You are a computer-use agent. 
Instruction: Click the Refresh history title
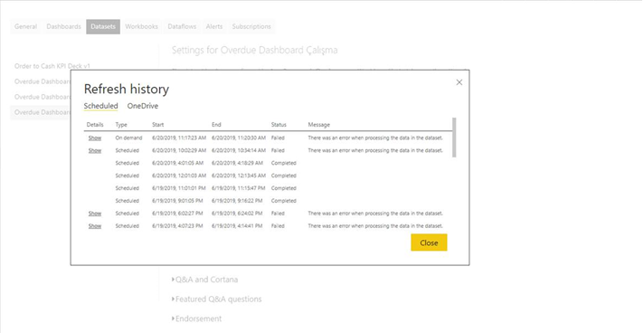(x=127, y=90)
